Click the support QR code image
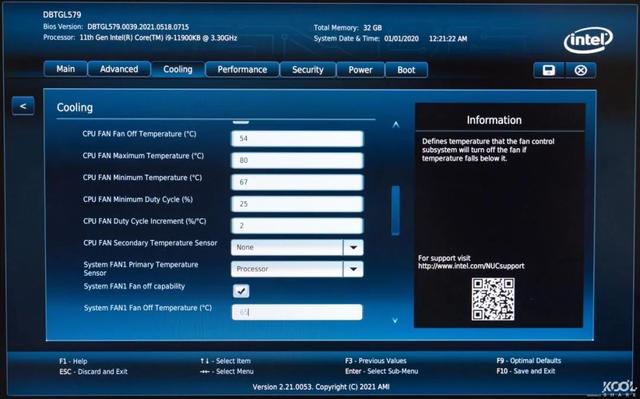The image size is (640, 399). 493,299
